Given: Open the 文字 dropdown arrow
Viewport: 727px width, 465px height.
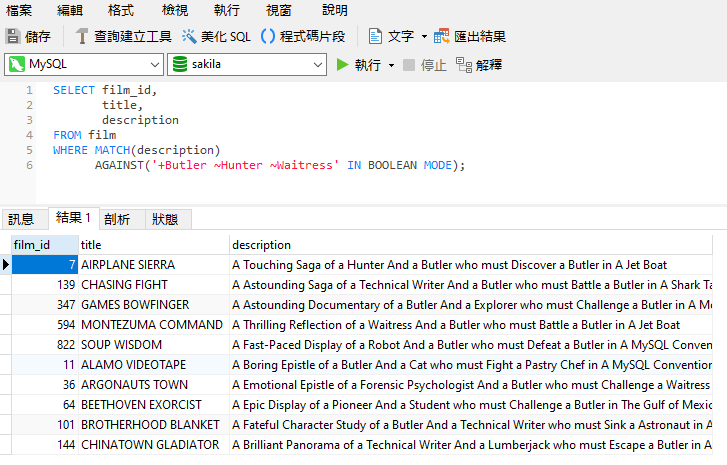Looking at the screenshot, I should [424, 36].
